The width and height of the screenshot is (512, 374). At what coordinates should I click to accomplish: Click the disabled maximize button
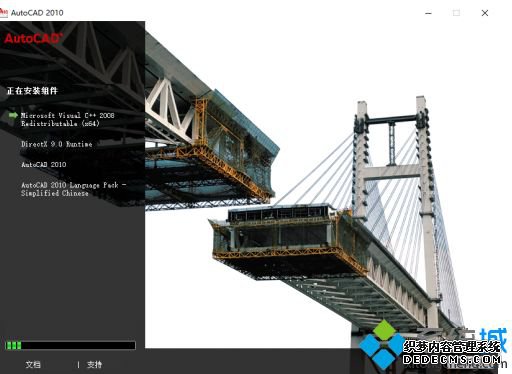point(456,13)
